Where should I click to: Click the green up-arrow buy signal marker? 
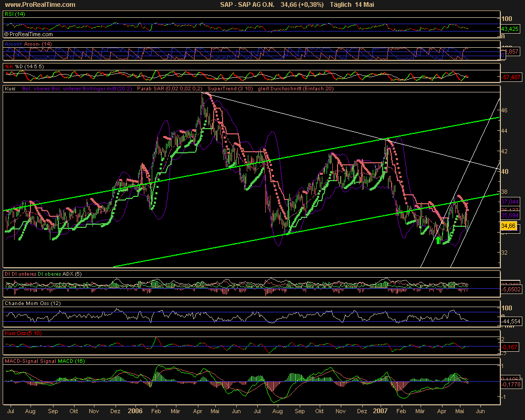point(438,240)
